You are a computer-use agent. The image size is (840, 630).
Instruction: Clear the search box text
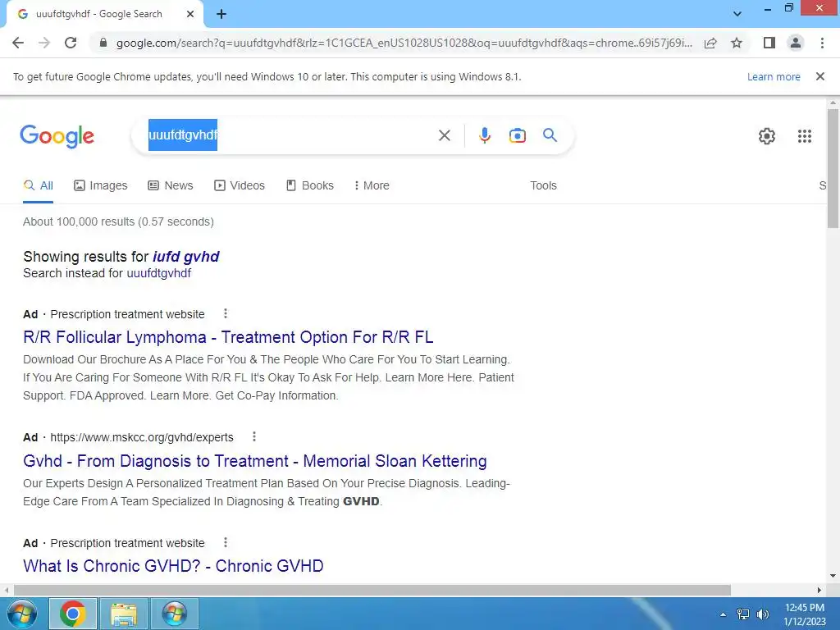coord(444,135)
